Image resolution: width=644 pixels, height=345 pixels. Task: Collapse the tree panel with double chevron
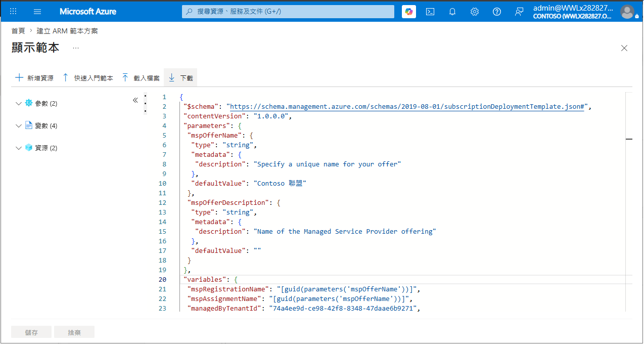click(x=135, y=100)
